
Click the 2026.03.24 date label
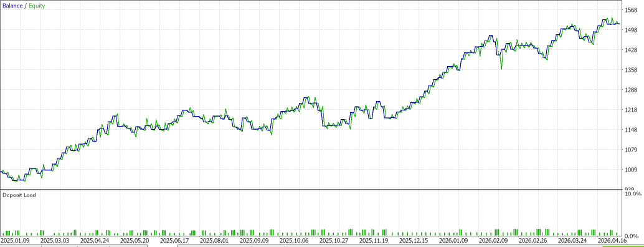tap(572, 240)
